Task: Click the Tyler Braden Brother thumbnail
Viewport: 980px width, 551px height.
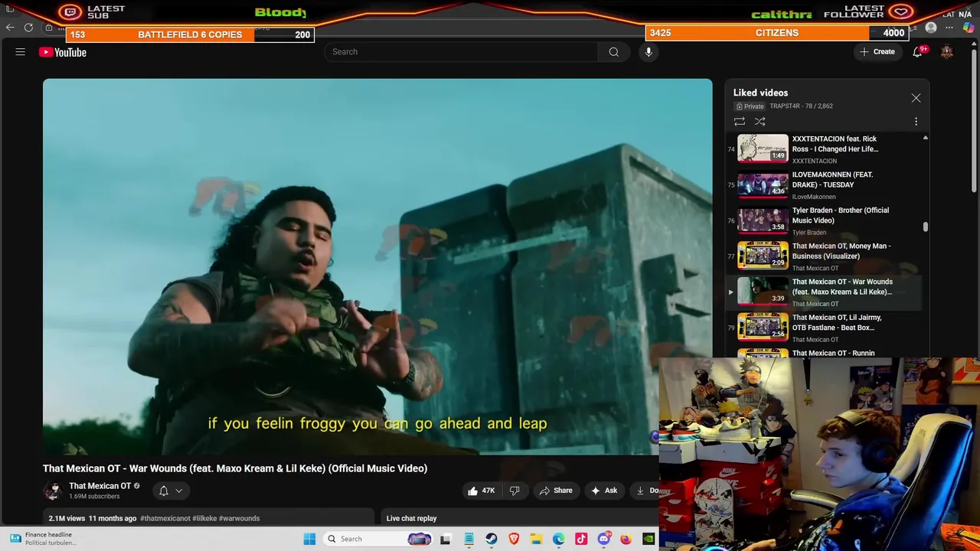Action: point(763,220)
